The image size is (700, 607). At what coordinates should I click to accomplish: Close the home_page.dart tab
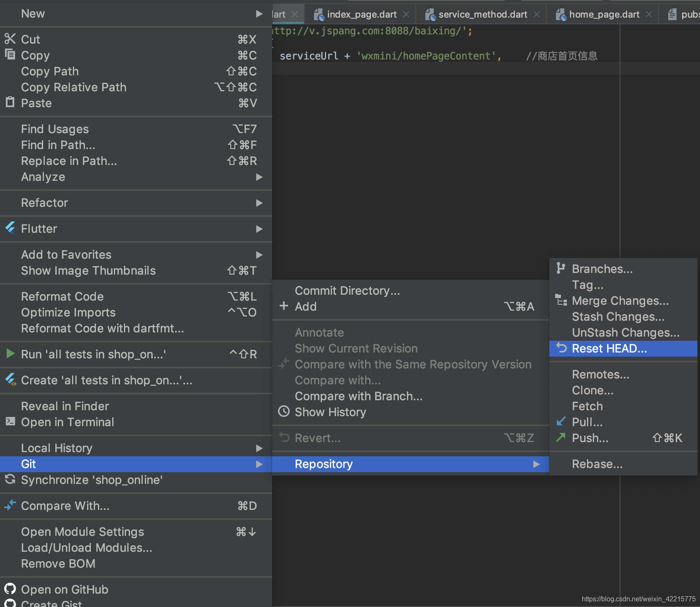(649, 14)
